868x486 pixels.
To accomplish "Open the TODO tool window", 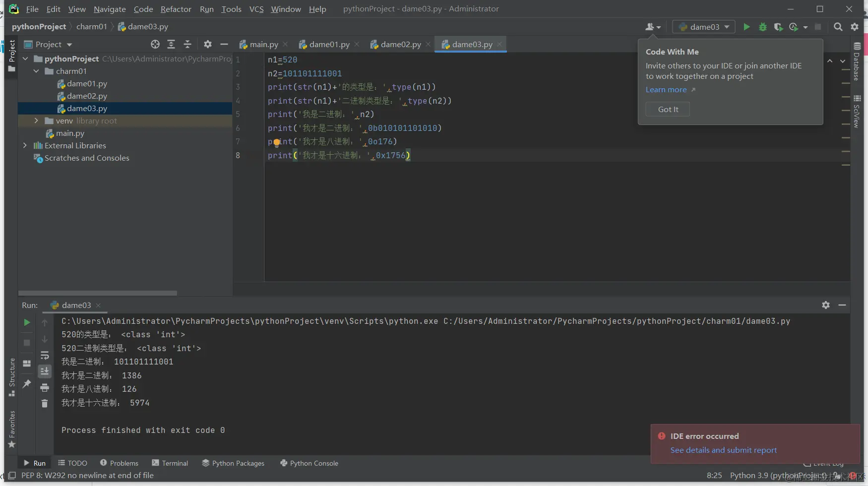I will pos(73,463).
